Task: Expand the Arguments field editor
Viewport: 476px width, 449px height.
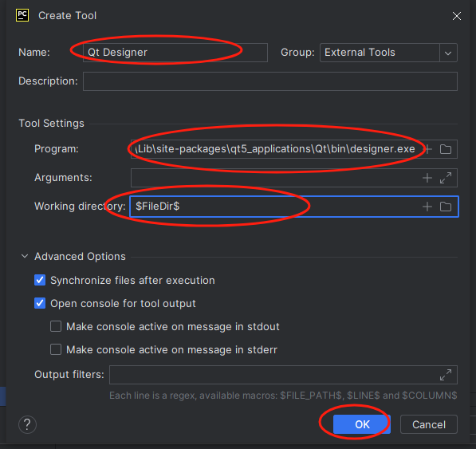Action: point(446,178)
